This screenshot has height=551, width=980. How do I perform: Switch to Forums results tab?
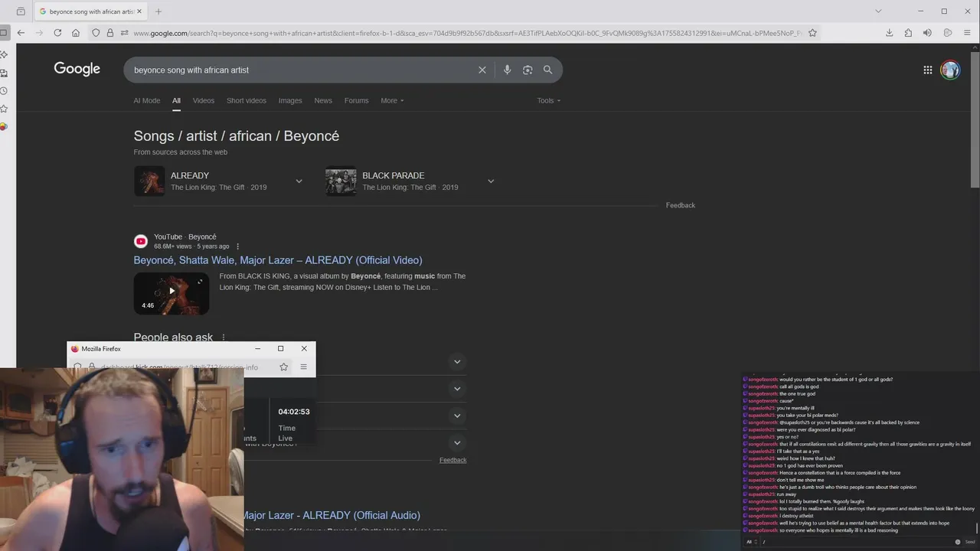pyautogui.click(x=356, y=100)
